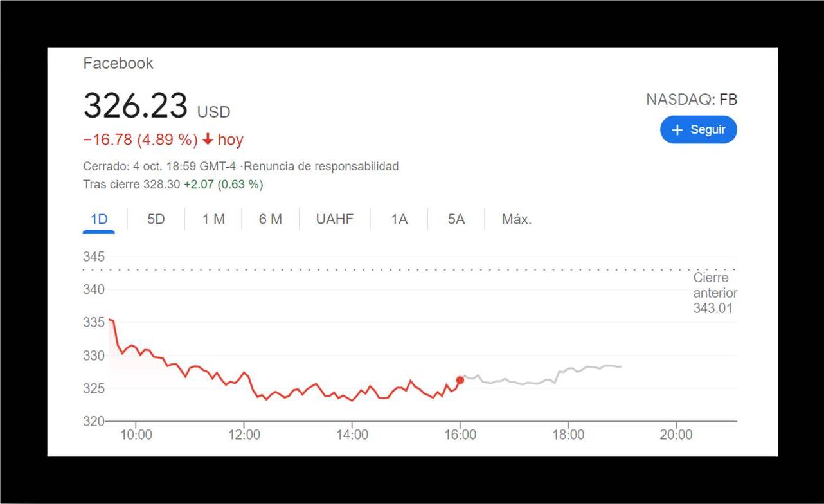Switch to the 6 M time range tab

(x=271, y=219)
